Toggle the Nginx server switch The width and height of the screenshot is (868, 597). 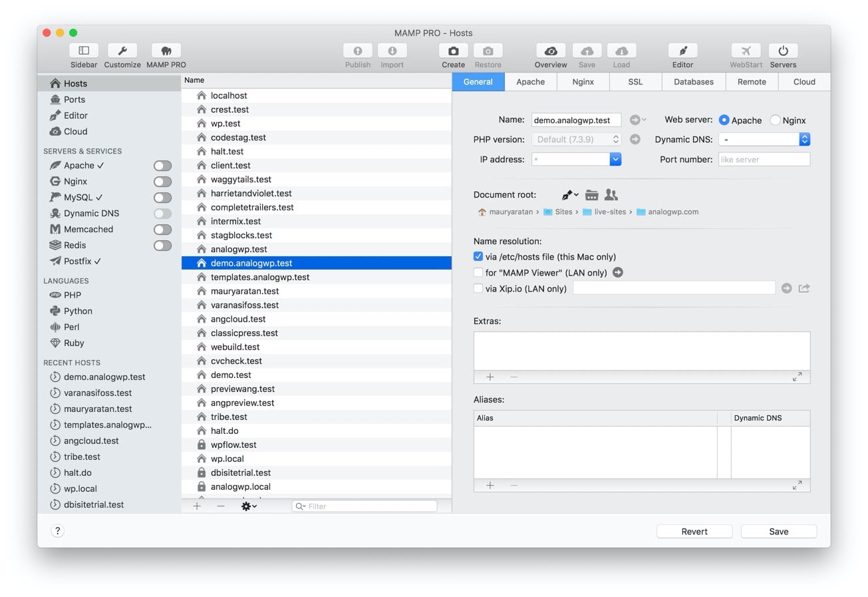click(x=162, y=182)
